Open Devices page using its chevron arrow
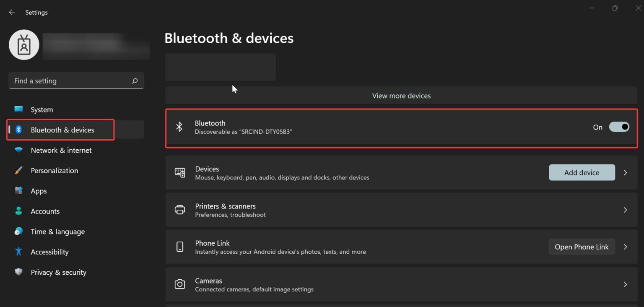This screenshot has width=644, height=307. (625, 172)
